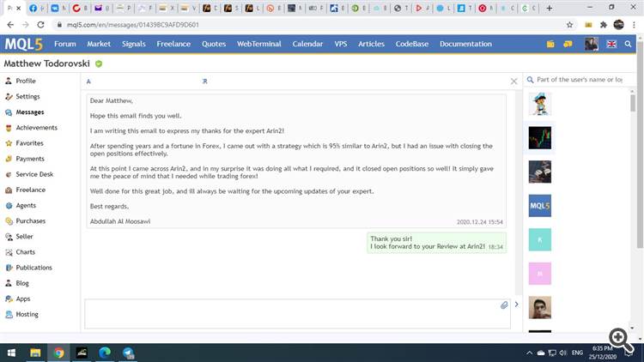Open Documentation in the top navigation
644x362 pixels.
click(x=465, y=44)
